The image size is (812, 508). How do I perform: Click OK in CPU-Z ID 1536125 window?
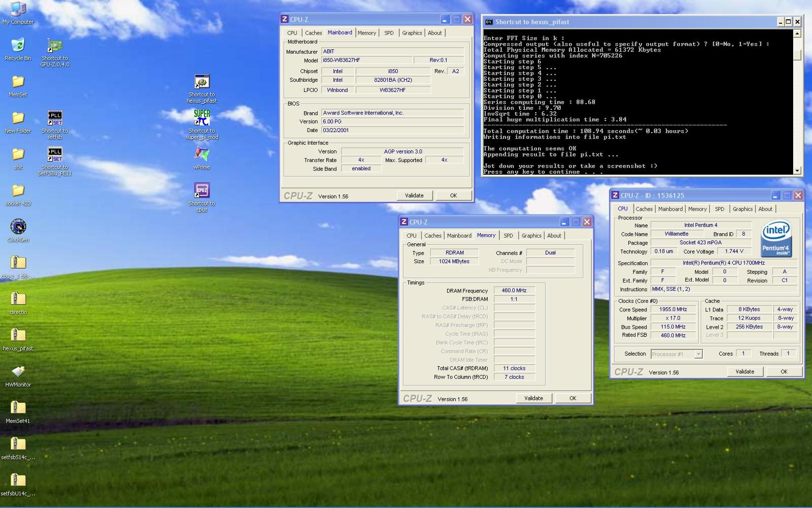point(784,372)
